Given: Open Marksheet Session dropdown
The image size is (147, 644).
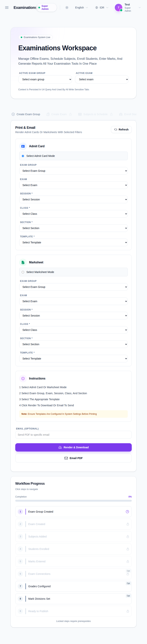Looking at the screenshot, I should pos(73,316).
